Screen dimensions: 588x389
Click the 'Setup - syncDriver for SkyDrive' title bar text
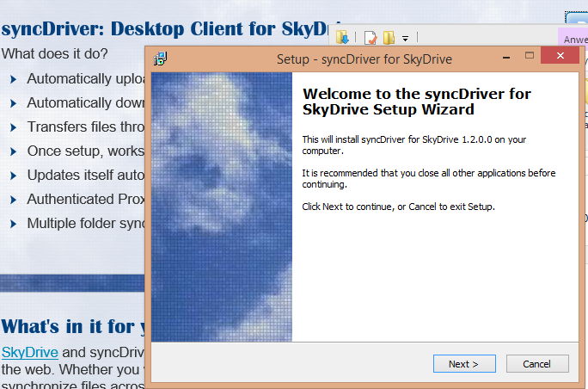point(364,59)
